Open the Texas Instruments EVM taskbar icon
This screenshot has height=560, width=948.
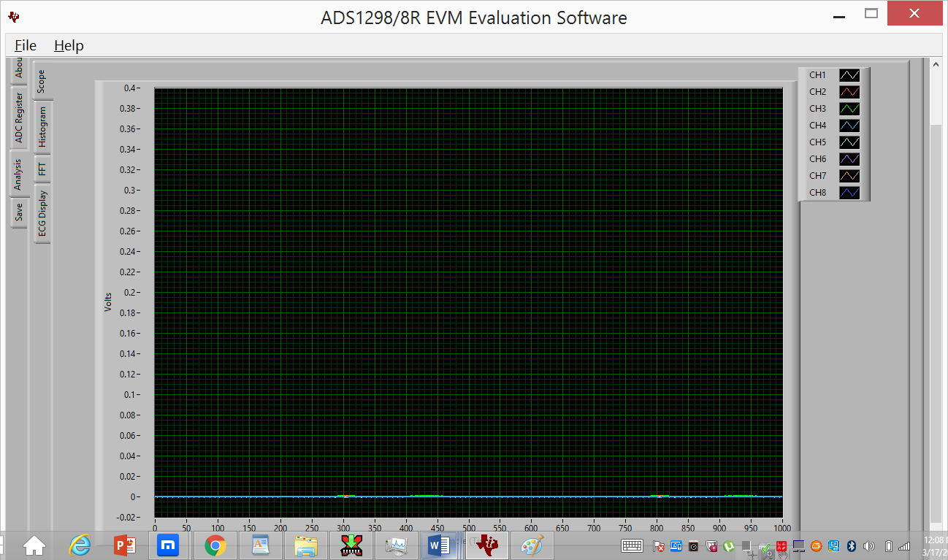tap(486, 545)
